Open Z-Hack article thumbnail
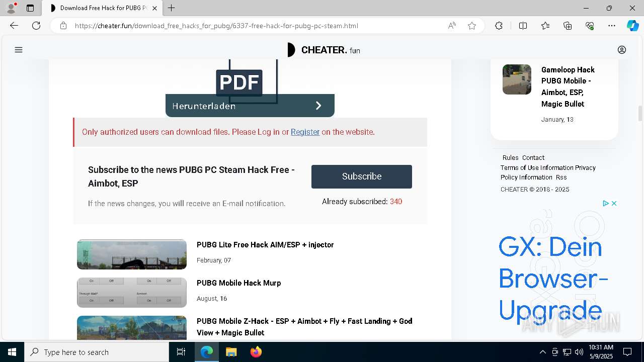Screen dimensions: 644x362 point(132,328)
